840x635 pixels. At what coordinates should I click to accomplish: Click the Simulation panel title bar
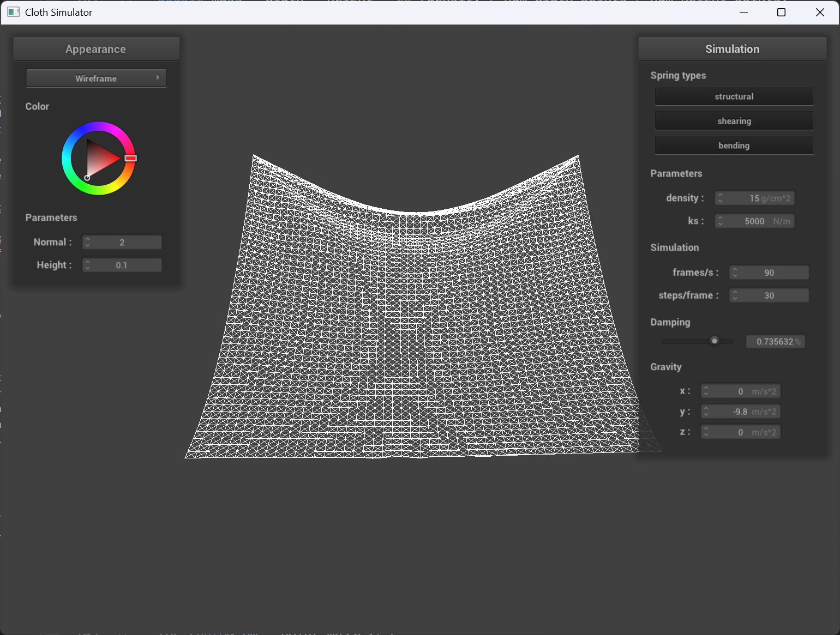[732, 49]
